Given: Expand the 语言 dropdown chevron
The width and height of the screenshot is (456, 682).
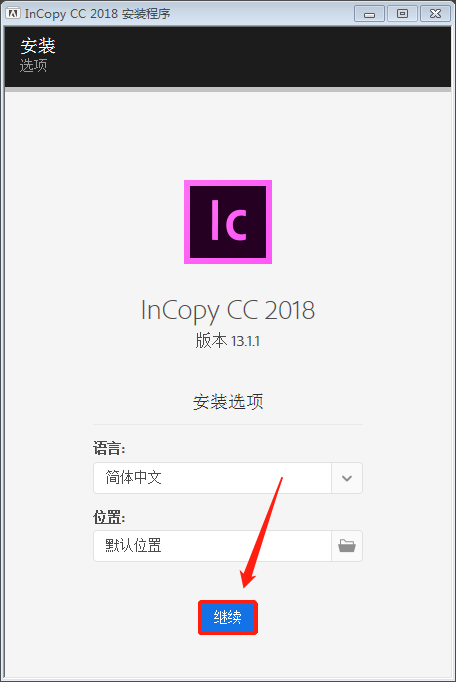Looking at the screenshot, I should point(347,478).
